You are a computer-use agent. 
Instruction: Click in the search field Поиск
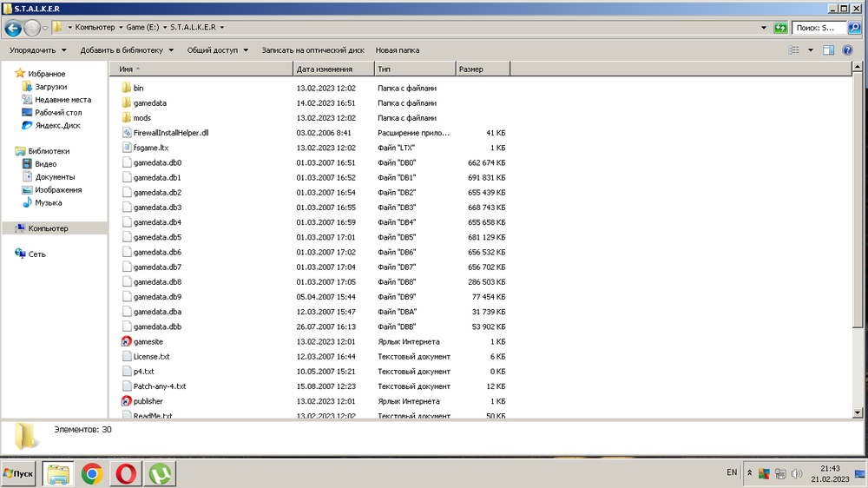click(x=819, y=28)
